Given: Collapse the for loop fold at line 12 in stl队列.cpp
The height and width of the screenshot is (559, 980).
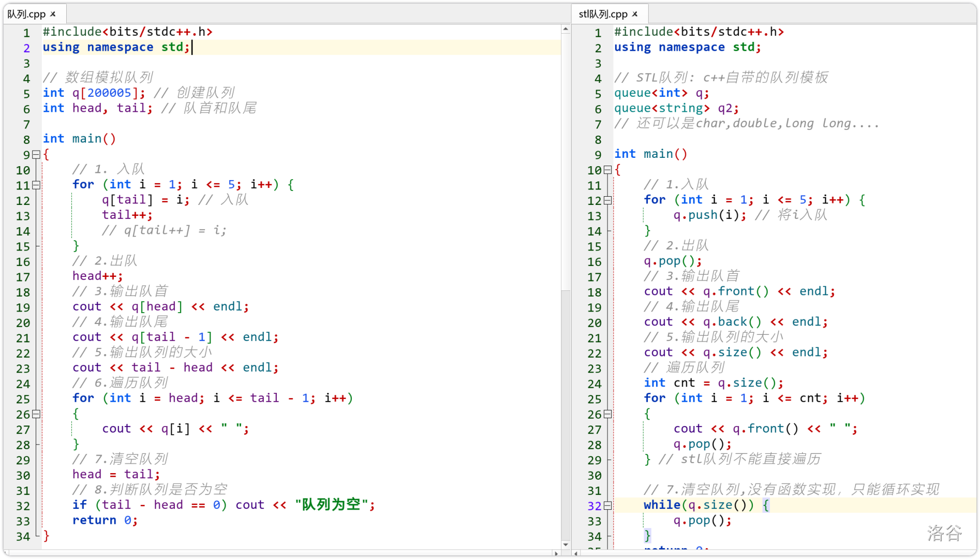Looking at the screenshot, I should click(x=607, y=200).
